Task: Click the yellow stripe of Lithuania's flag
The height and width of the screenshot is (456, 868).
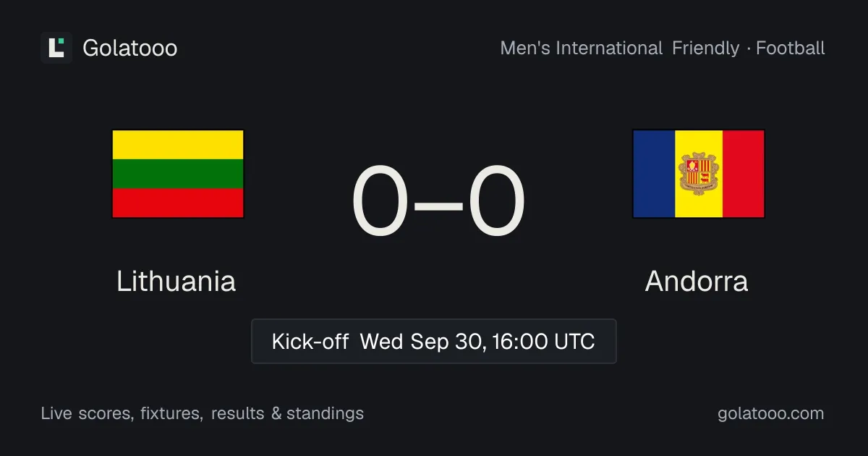Action: 178,145
